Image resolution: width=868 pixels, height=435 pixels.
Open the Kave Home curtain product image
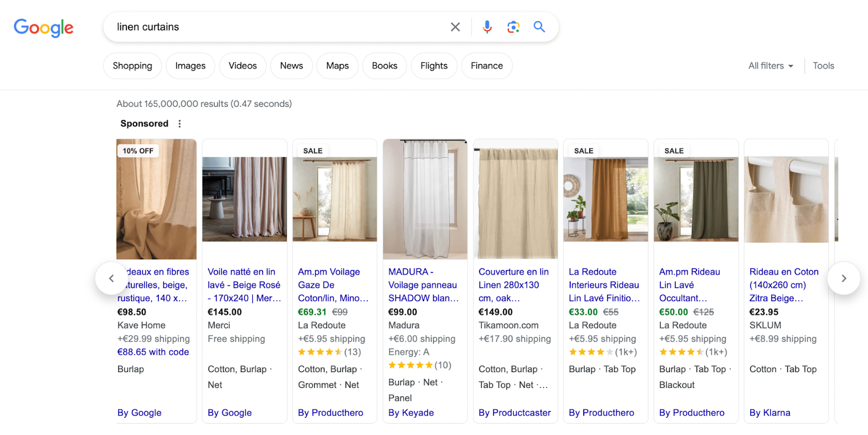[156, 199]
